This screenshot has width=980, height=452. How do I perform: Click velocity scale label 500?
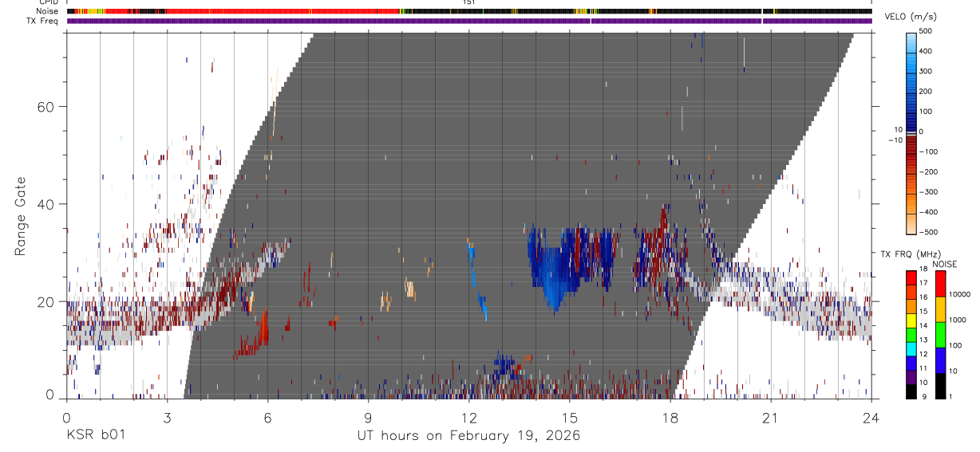pos(926,31)
